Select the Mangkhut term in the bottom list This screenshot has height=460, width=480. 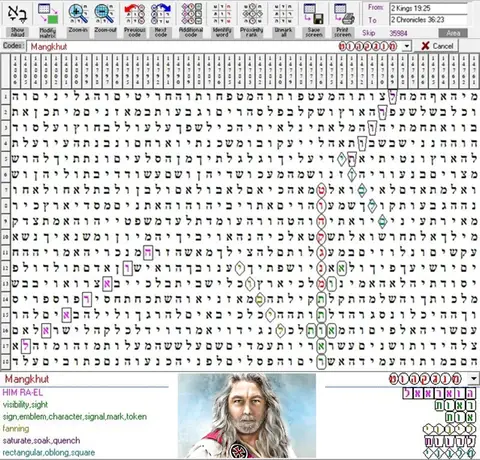[27, 379]
